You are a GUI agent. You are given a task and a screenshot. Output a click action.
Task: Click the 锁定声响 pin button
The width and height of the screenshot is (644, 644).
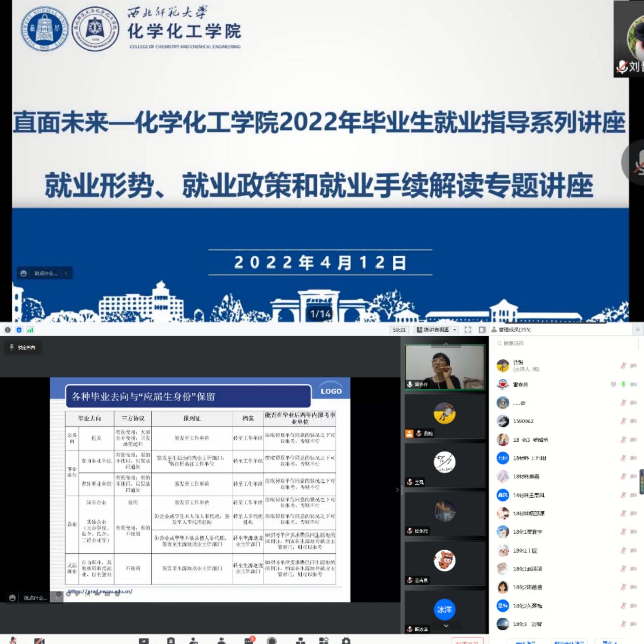pos(22,347)
